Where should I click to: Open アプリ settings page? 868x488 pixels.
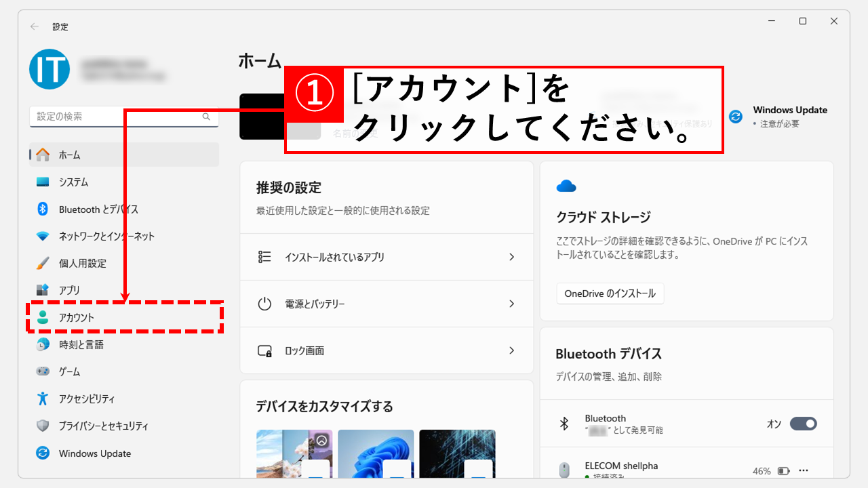[124, 290]
